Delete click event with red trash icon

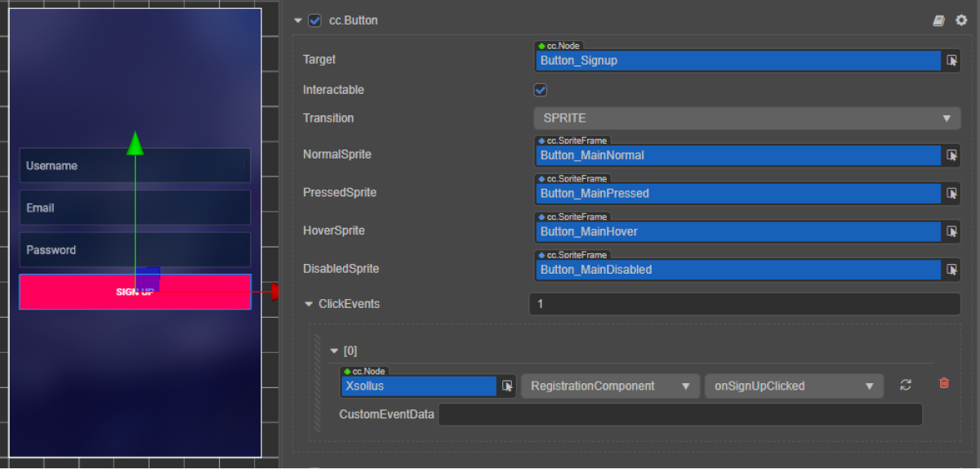click(x=944, y=383)
